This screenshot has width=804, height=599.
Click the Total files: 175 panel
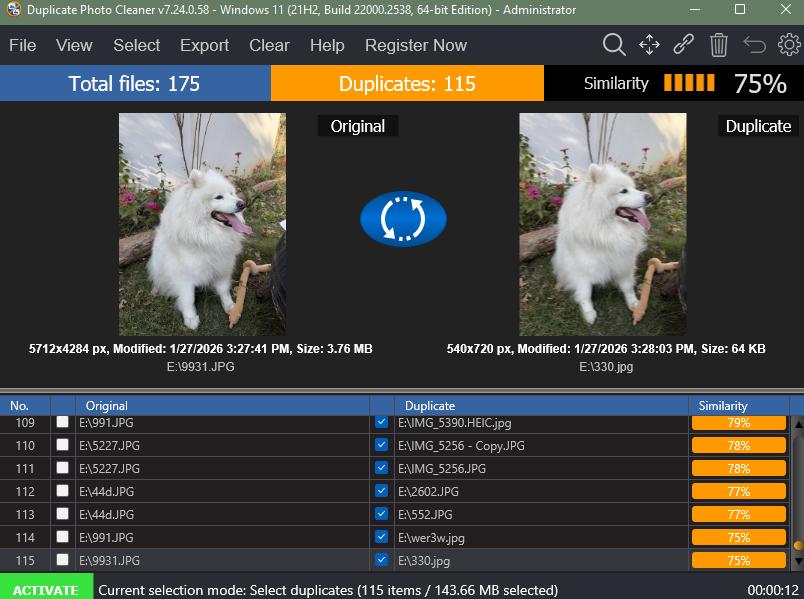click(135, 83)
